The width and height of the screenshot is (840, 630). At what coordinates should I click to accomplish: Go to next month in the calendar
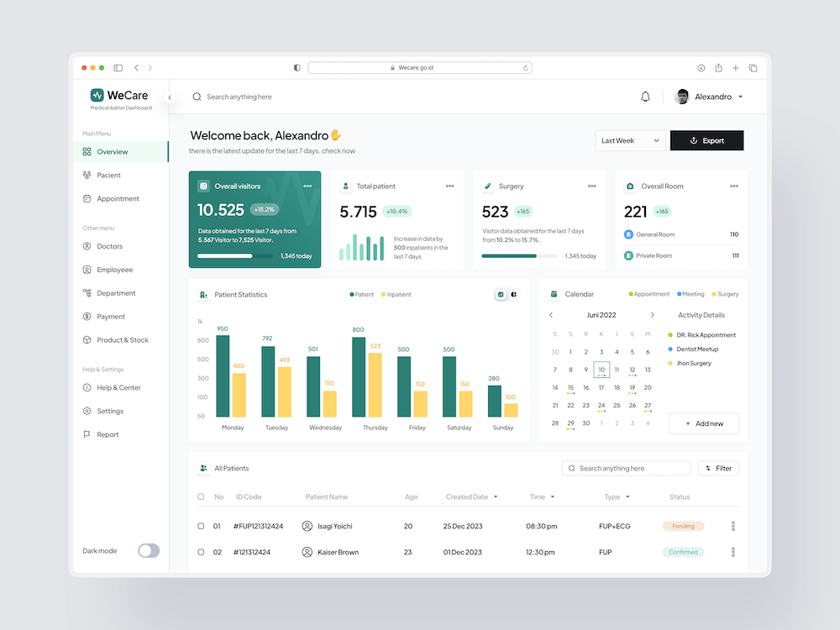(652, 315)
